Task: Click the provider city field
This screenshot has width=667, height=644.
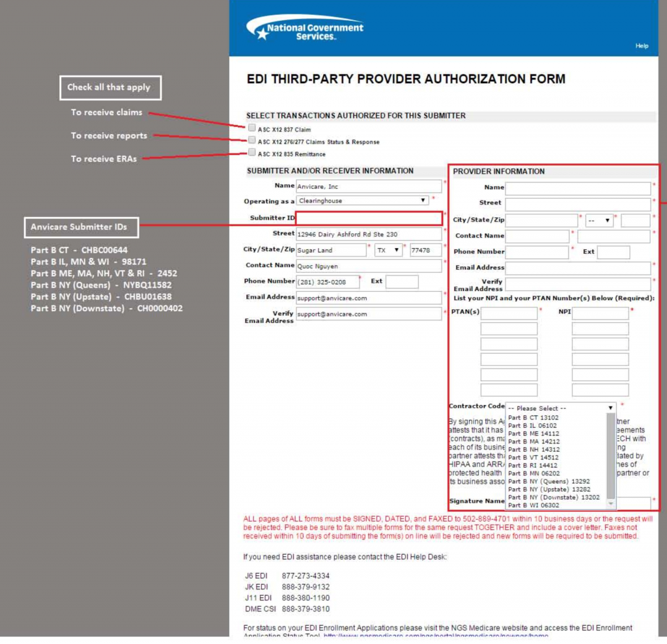Action: click(x=541, y=220)
